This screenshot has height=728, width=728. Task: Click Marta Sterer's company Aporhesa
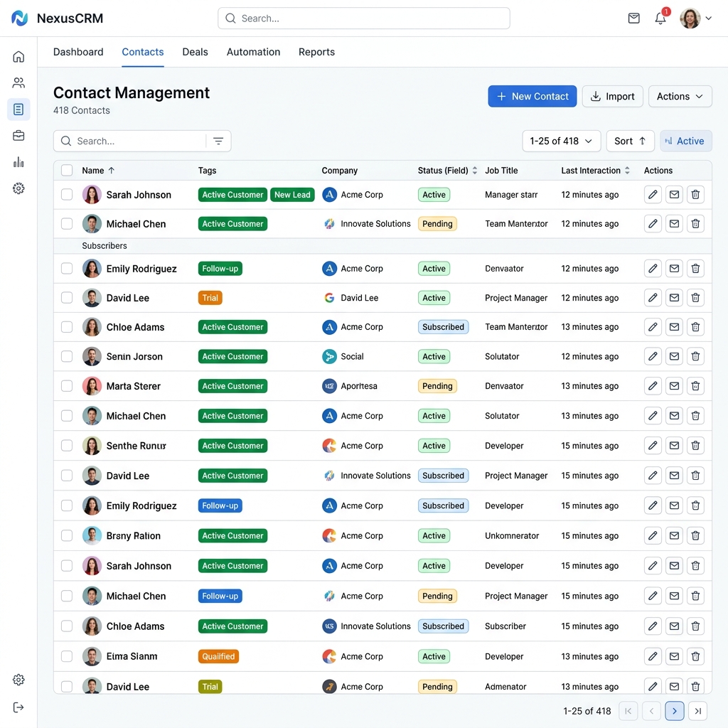[x=358, y=386]
